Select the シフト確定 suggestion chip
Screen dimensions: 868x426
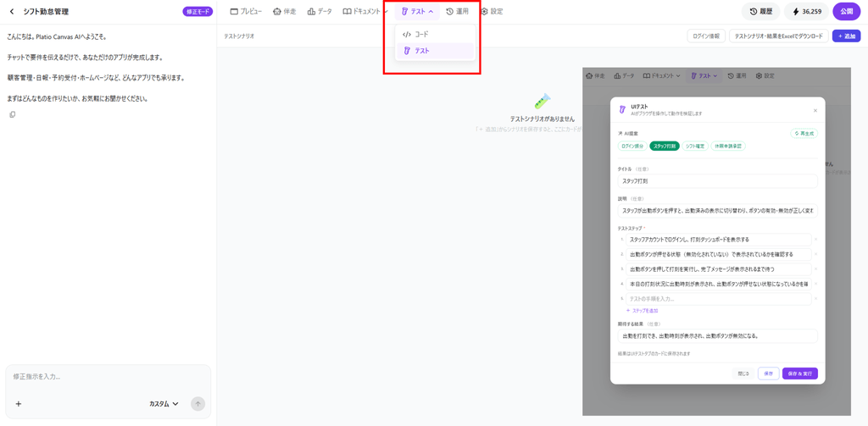click(695, 146)
